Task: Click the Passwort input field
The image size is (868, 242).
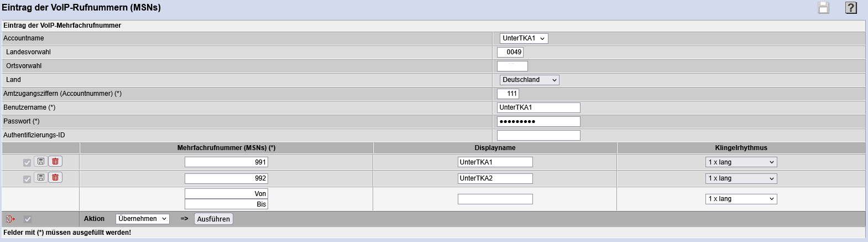Action: (538, 121)
